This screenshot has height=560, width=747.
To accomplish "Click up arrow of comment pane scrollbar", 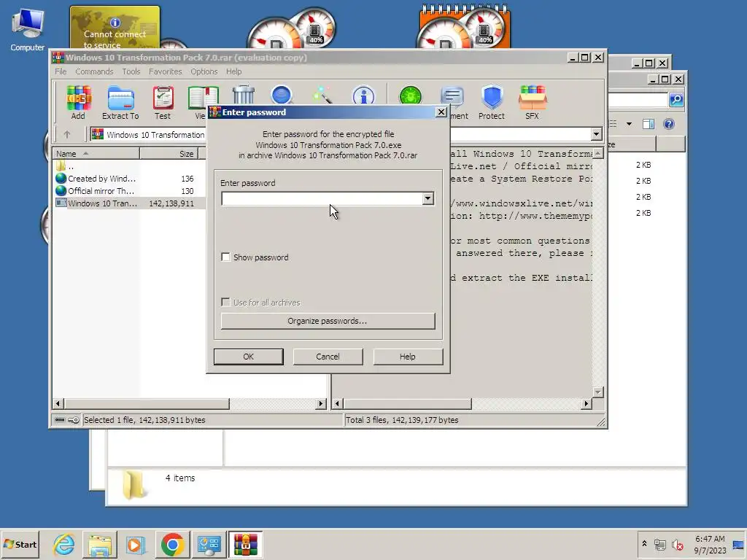I will [x=598, y=153].
